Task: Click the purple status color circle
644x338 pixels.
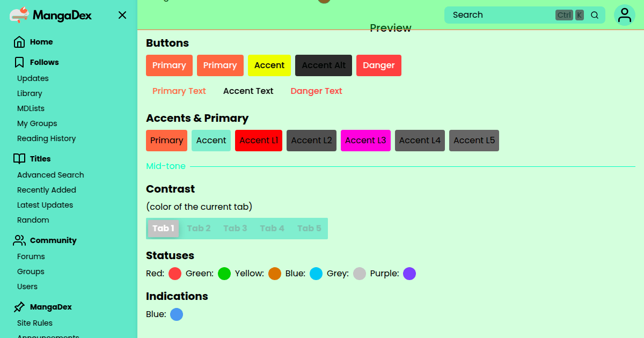Action: pyautogui.click(x=409, y=274)
